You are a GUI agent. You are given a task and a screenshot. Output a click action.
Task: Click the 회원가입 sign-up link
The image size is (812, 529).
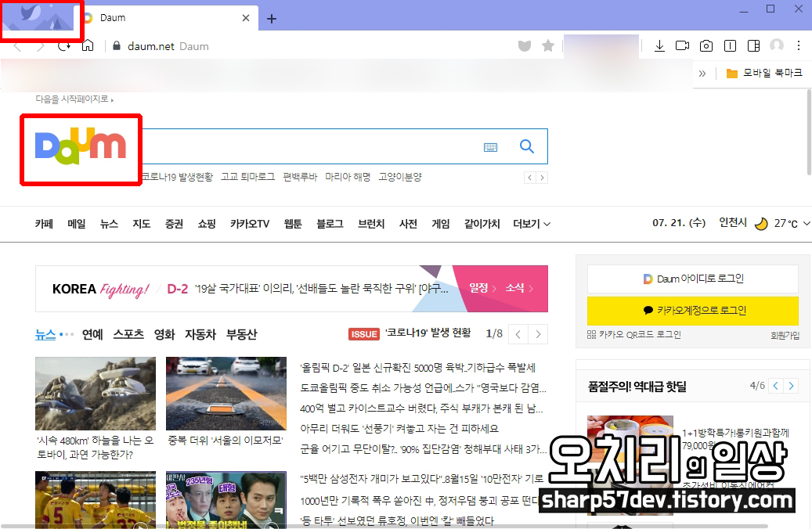coord(785,336)
